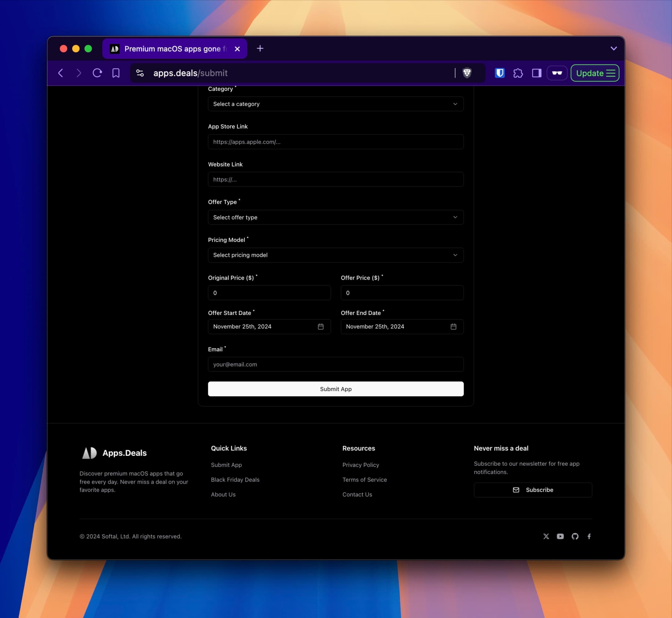This screenshot has width=672, height=618.
Task: Open a new browser tab
Action: pos(260,48)
